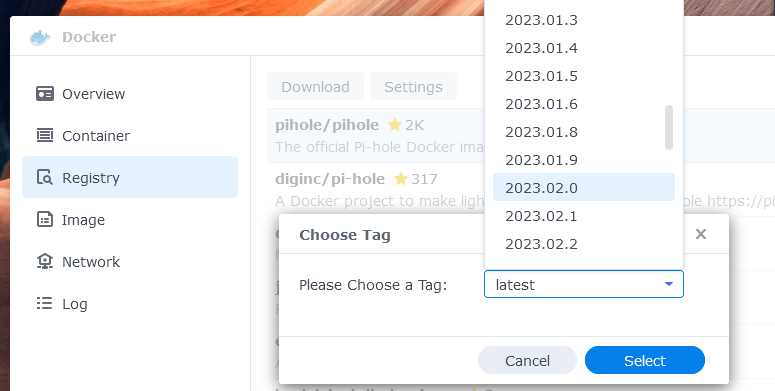This screenshot has height=391, width=775.
Task: Open the registry Settings button
Action: [x=413, y=87]
